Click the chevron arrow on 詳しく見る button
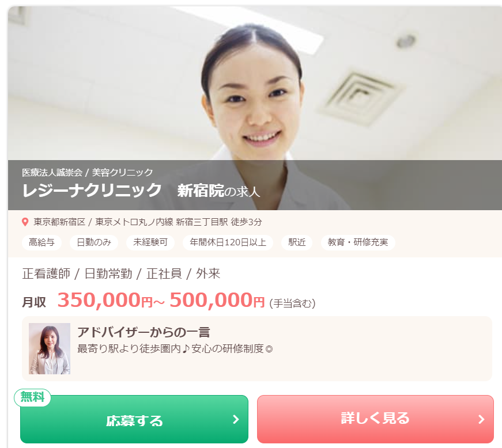 481,419
